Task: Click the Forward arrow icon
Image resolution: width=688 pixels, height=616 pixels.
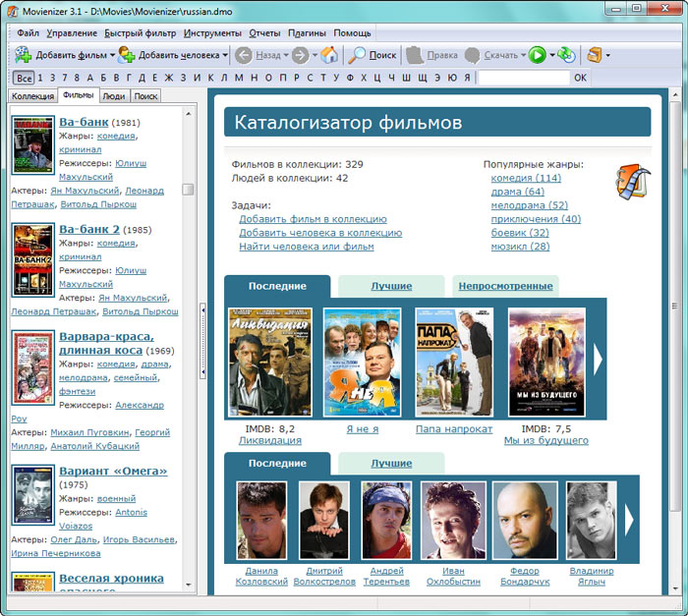Action: pyautogui.click(x=301, y=55)
